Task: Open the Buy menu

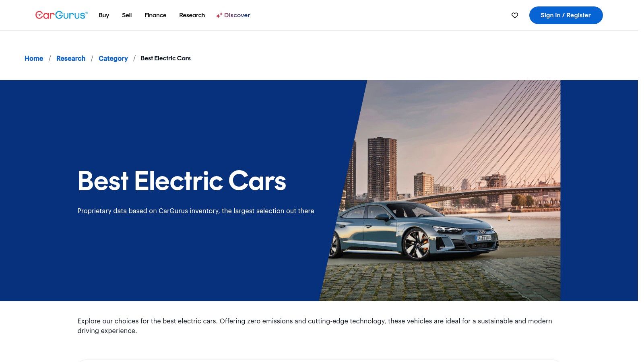Action: tap(104, 15)
